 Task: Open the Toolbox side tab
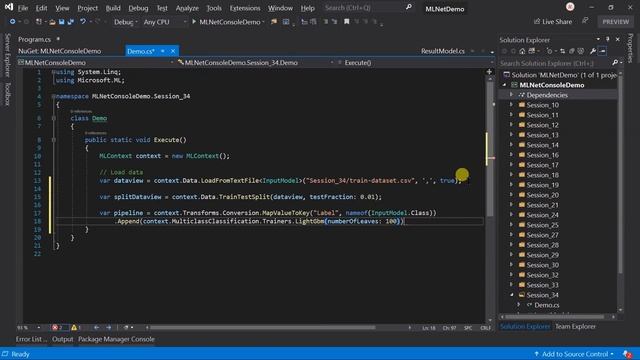(x=7, y=93)
